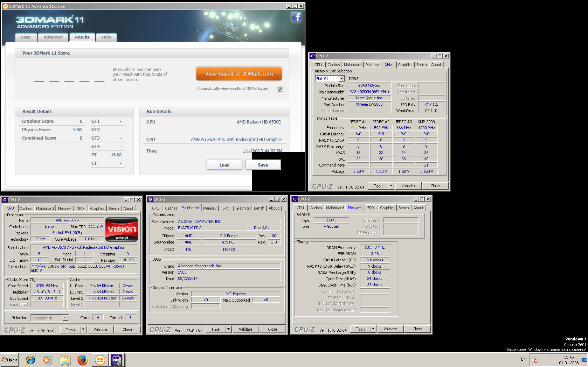Launch Internet Explorer from the taskbar
The width and height of the screenshot is (588, 367).
click(30, 360)
